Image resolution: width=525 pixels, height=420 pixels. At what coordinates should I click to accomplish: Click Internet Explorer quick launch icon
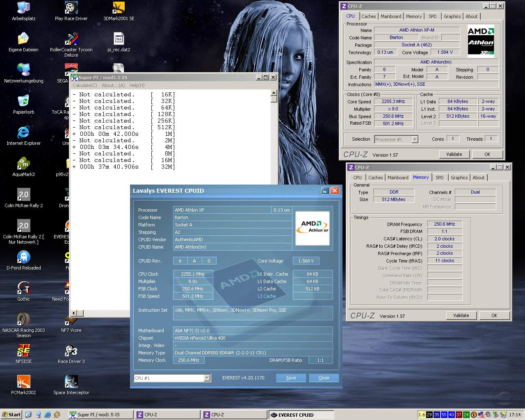48,415
